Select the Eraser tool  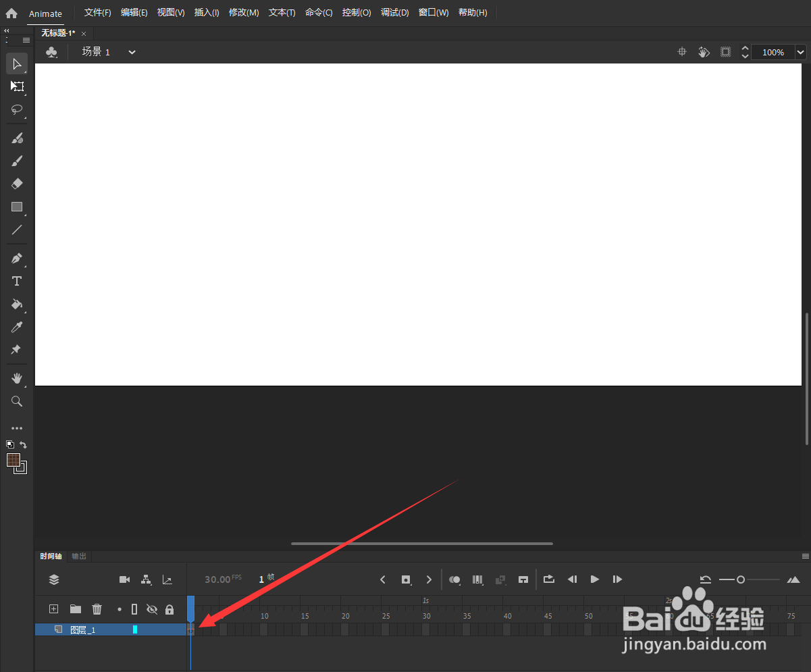pyautogui.click(x=18, y=184)
